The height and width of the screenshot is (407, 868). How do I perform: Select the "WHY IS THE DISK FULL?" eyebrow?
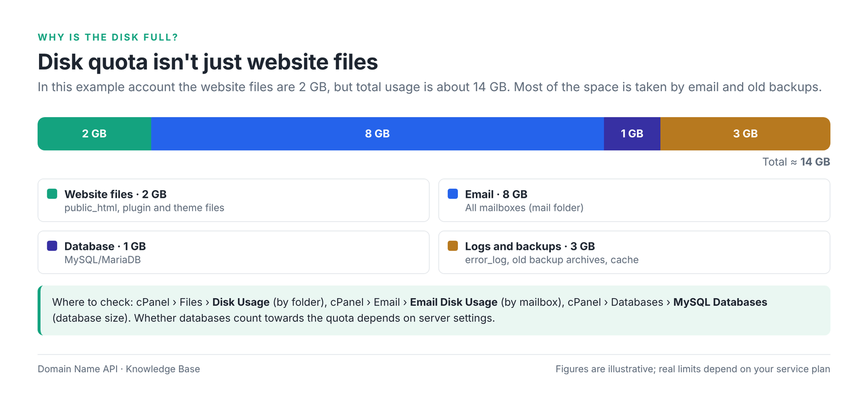pyautogui.click(x=108, y=37)
